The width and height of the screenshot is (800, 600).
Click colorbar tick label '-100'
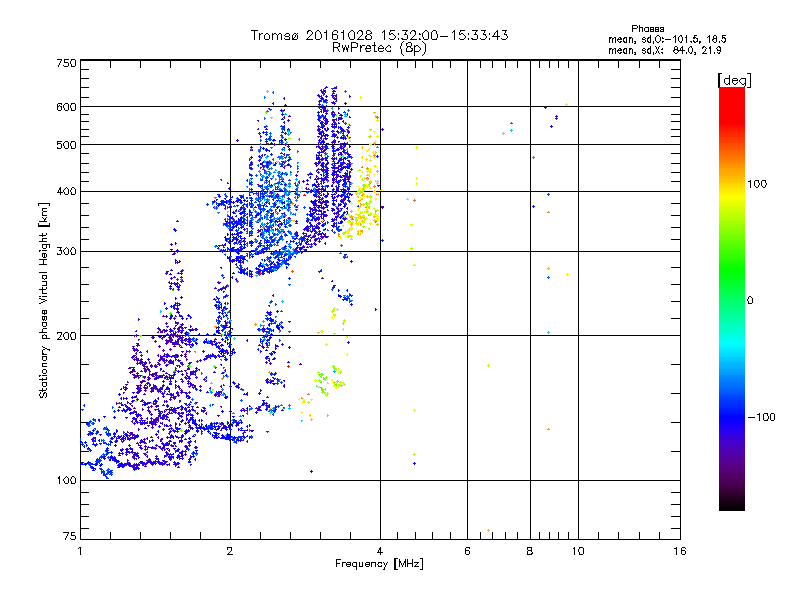coord(761,417)
